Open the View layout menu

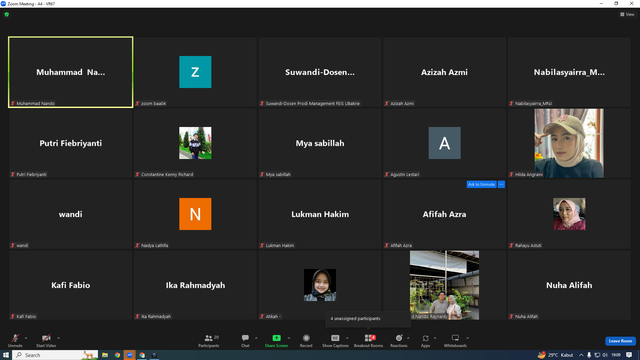627,14
